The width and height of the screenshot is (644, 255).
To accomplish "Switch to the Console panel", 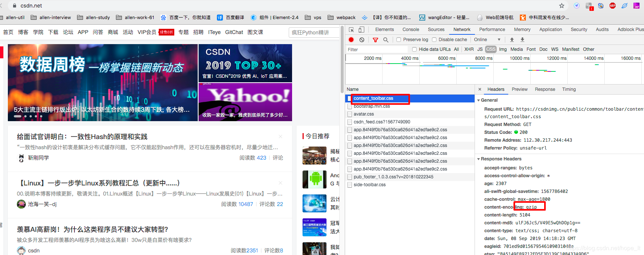I will pos(411,30).
